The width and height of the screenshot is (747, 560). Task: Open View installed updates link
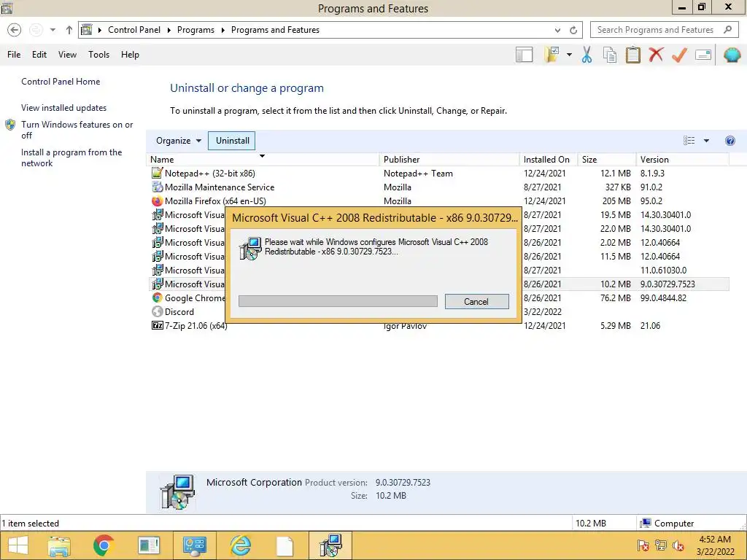click(64, 108)
